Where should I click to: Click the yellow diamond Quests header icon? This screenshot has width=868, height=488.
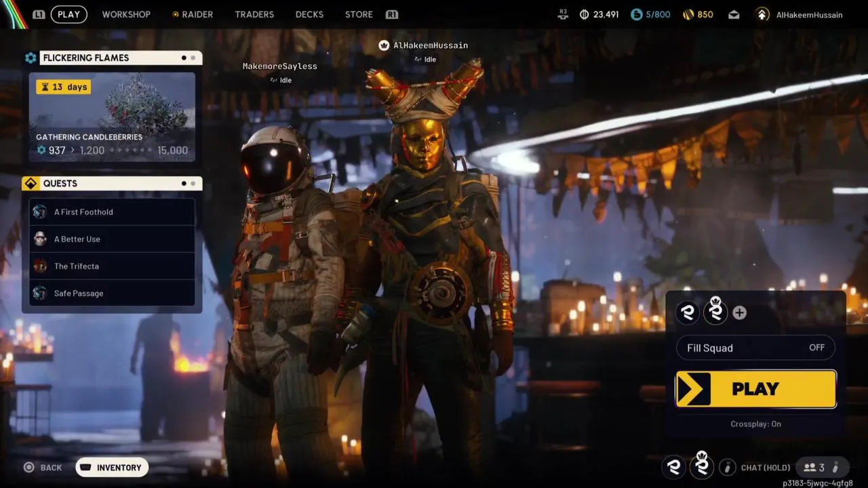coord(30,184)
